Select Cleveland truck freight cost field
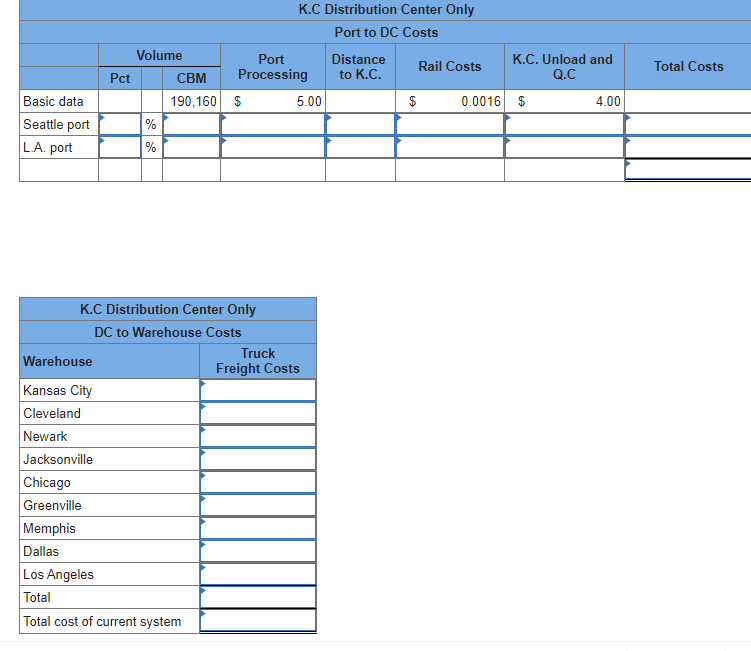The image size is (751, 651). pos(258,413)
